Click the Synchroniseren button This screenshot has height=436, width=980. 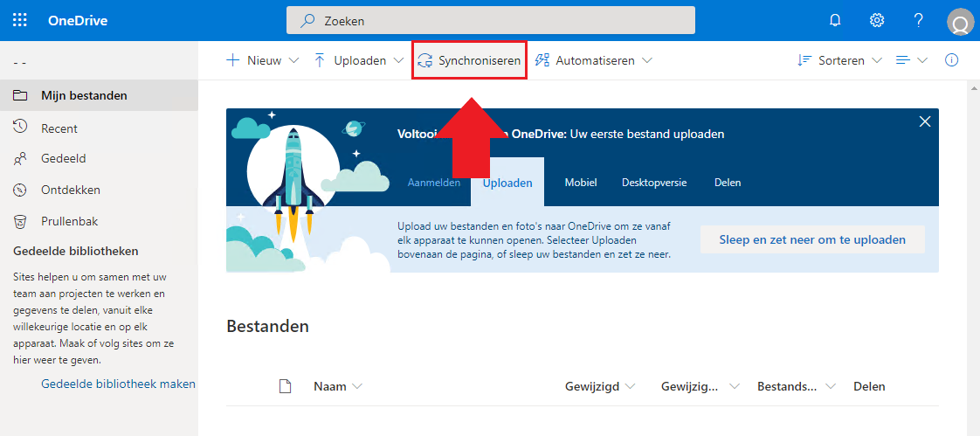tap(469, 60)
